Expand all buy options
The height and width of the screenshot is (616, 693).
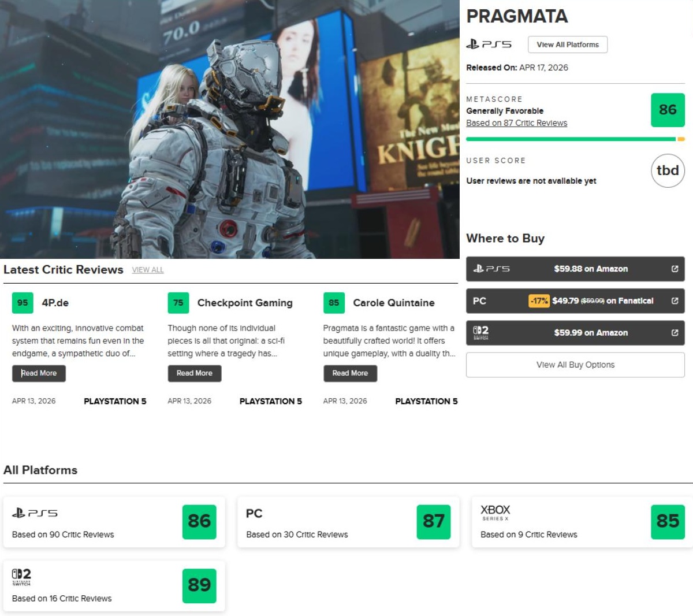coord(575,365)
